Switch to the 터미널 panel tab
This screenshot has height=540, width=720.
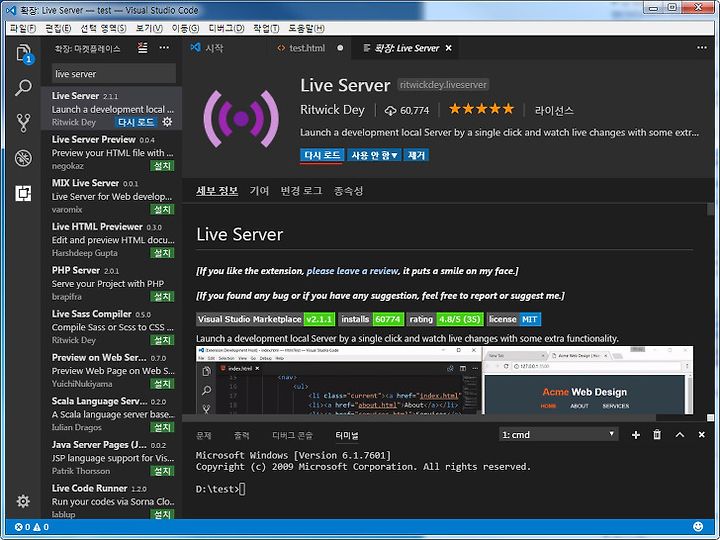347,435
